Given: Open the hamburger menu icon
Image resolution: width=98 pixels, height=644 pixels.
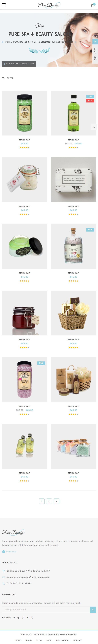Looking at the screenshot, I should click(x=4, y=5).
